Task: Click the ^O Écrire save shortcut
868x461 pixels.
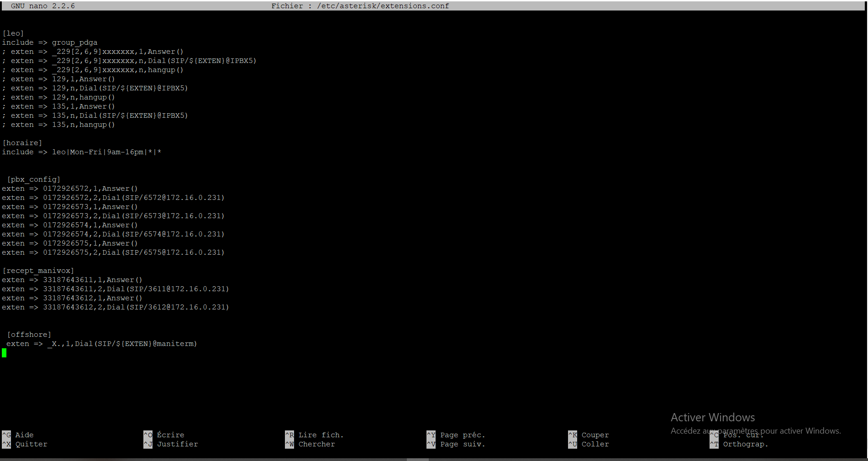Action: click(164, 435)
